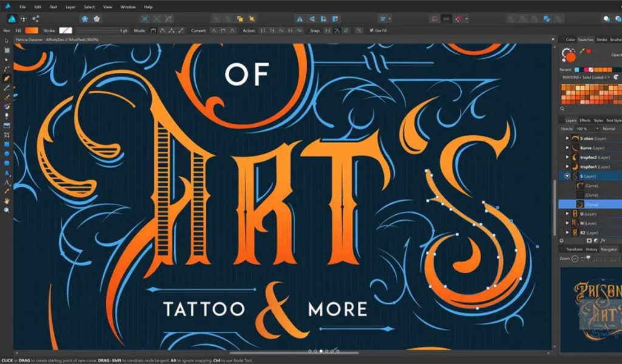
Task: Collapse the expanded S layer
Action: (567, 176)
